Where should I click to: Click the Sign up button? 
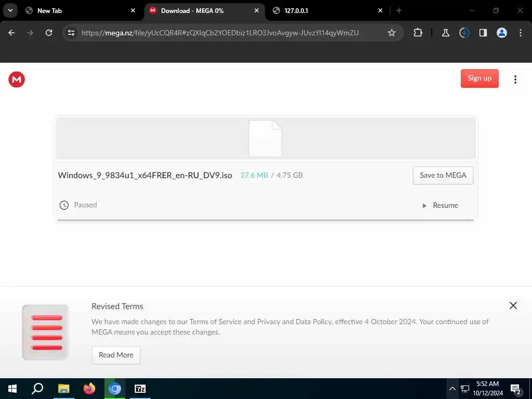click(x=480, y=78)
